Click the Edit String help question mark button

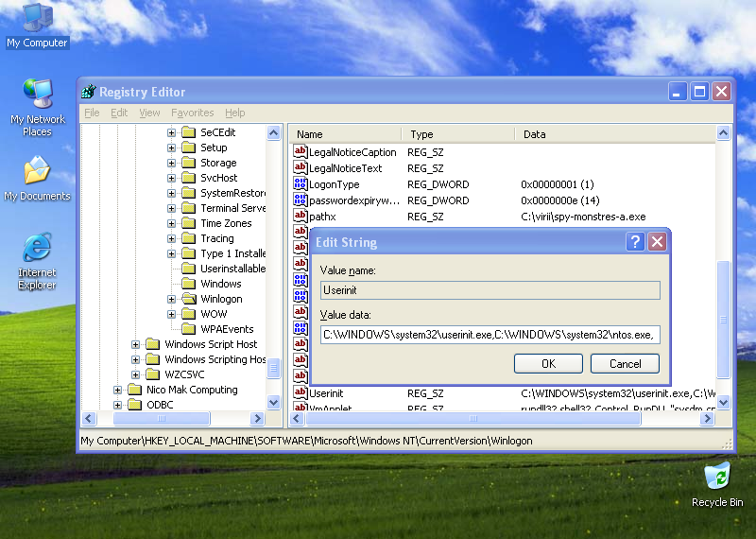635,241
